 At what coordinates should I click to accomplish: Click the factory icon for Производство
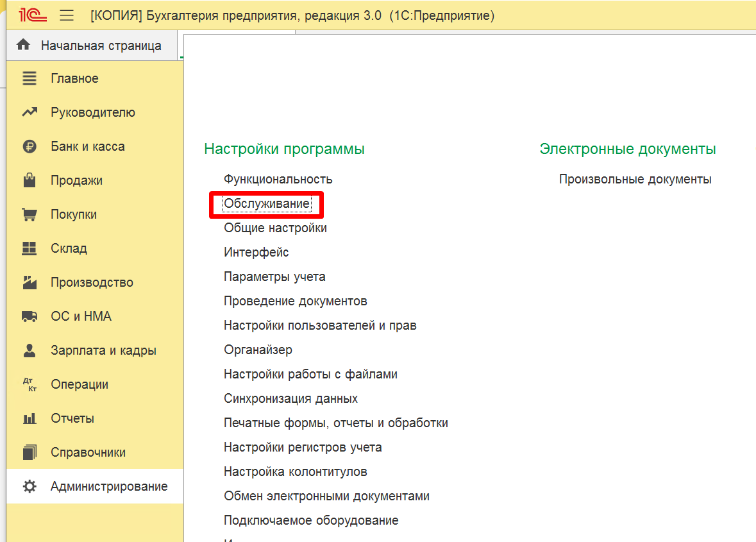pyautogui.click(x=29, y=282)
